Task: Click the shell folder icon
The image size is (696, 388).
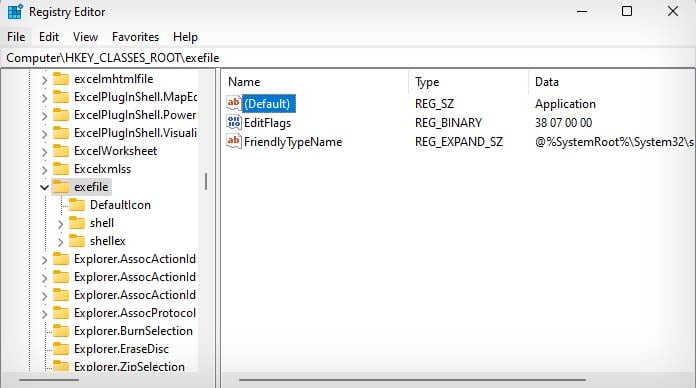Action: point(77,223)
